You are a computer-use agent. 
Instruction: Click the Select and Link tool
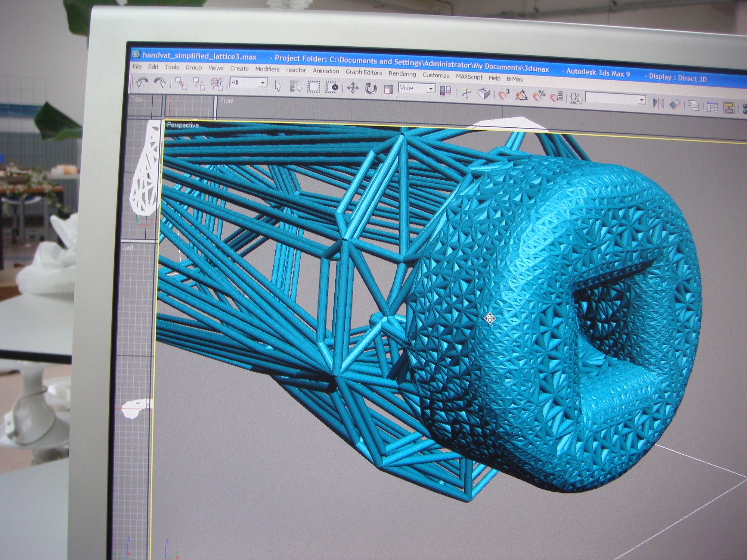[181, 84]
